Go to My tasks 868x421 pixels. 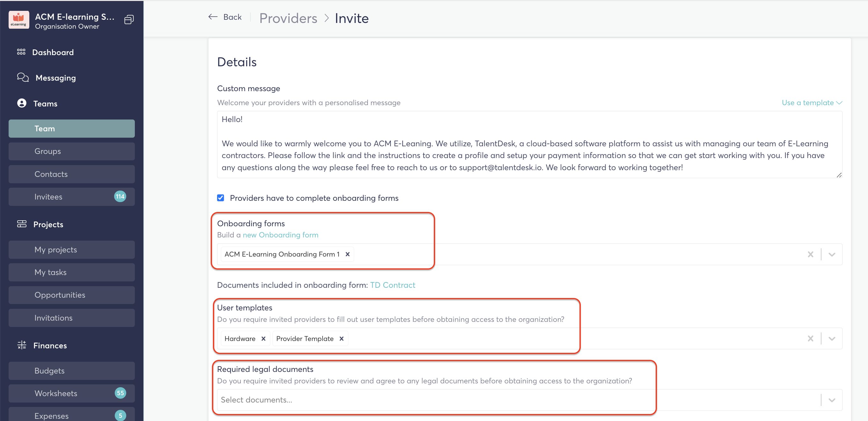tap(71, 272)
